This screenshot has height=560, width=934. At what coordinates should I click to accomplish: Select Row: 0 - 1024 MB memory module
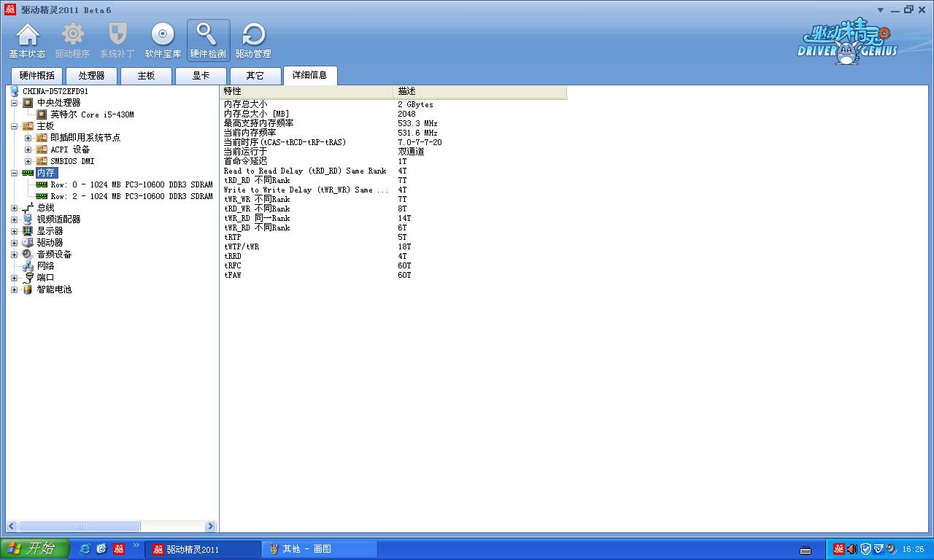131,184
